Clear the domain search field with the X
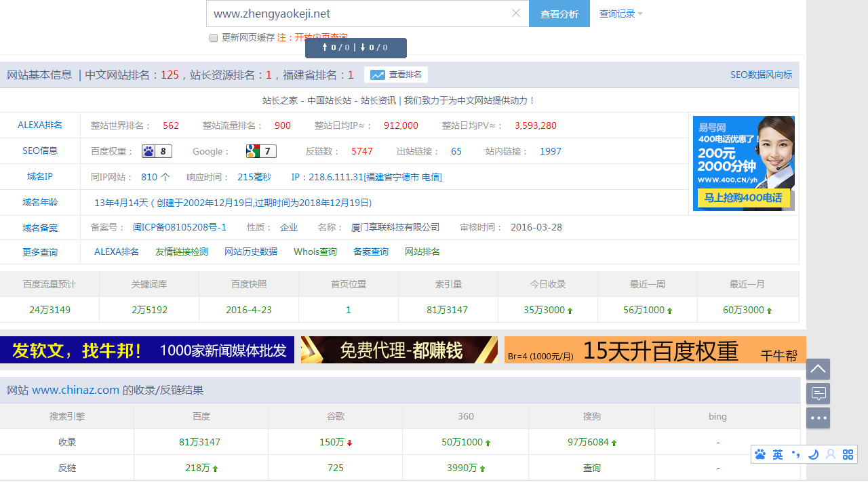 click(x=516, y=13)
